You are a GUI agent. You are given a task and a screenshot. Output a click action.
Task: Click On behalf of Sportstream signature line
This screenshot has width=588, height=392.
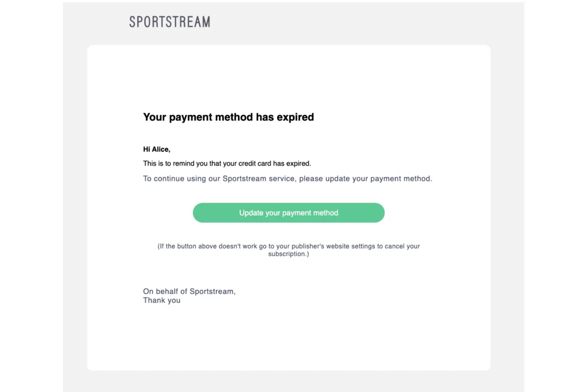(189, 291)
